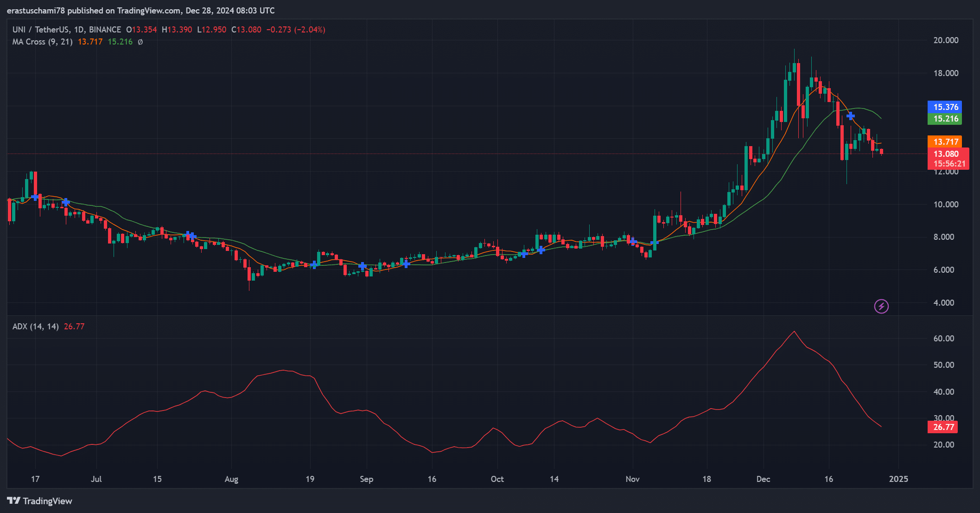Click the blue MA cross marker in December

(x=850, y=116)
